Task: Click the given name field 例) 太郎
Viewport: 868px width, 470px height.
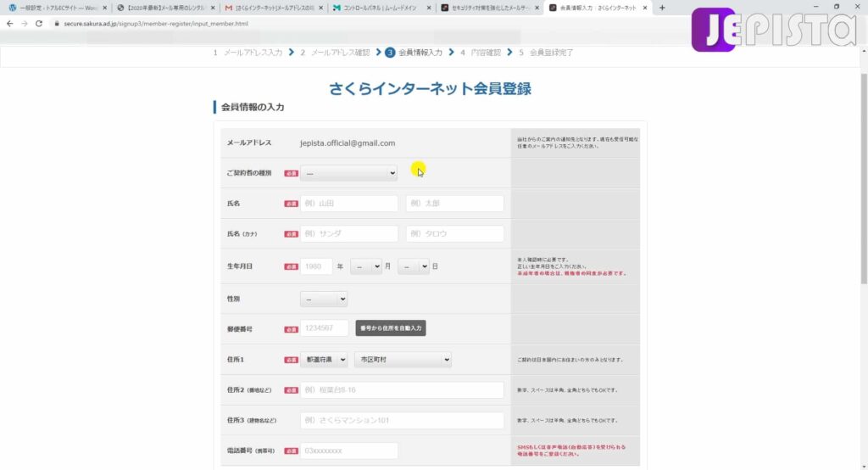Action: pyautogui.click(x=454, y=204)
